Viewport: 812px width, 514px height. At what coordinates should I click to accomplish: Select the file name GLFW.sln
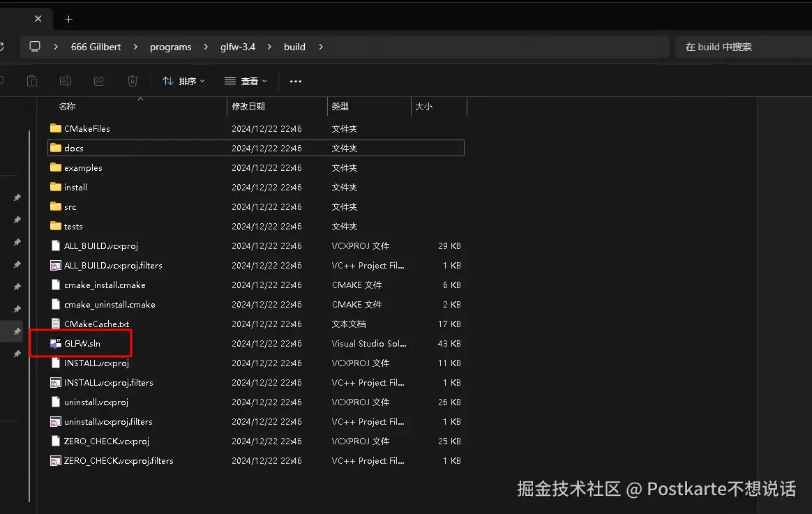tap(82, 343)
